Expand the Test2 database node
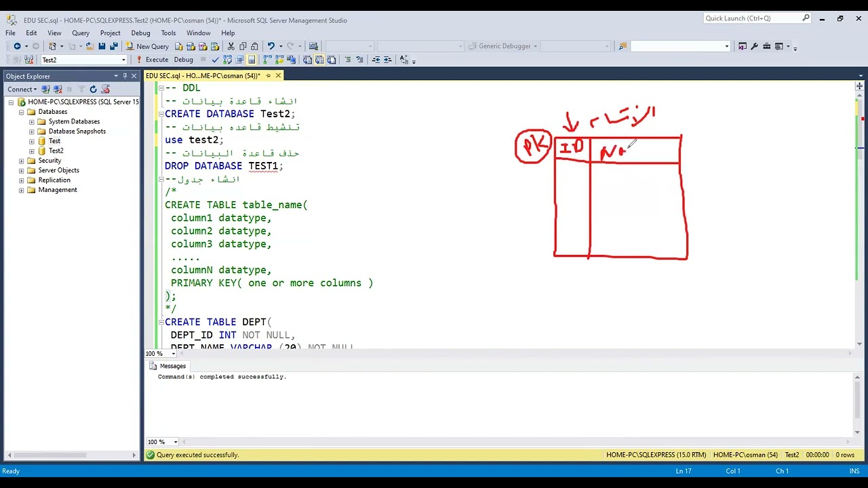Viewport: 868px width, 488px height. (32, 150)
